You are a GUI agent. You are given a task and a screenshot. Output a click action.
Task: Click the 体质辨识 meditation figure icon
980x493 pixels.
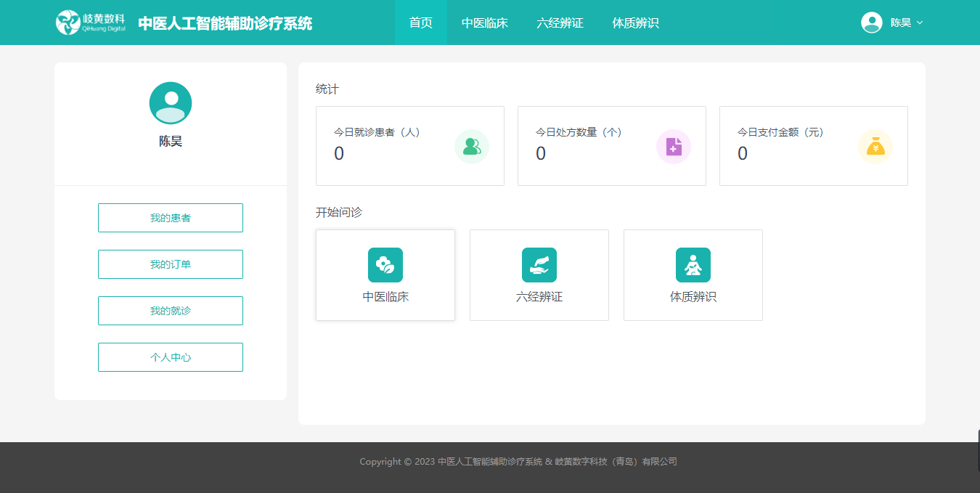(693, 265)
